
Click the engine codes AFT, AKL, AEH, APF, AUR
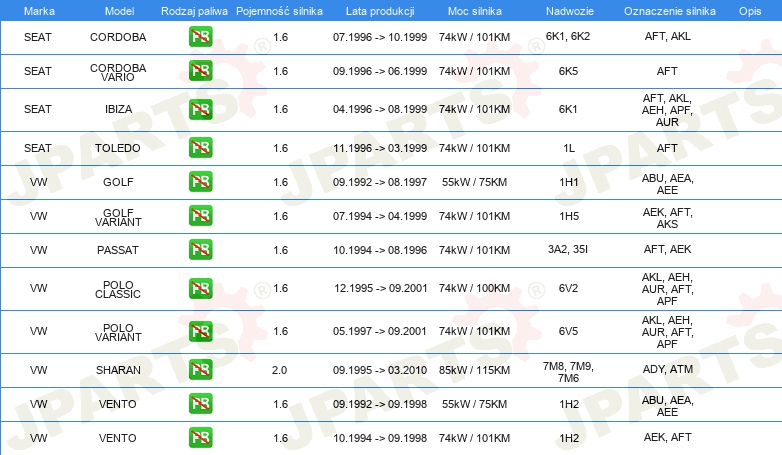click(667, 110)
